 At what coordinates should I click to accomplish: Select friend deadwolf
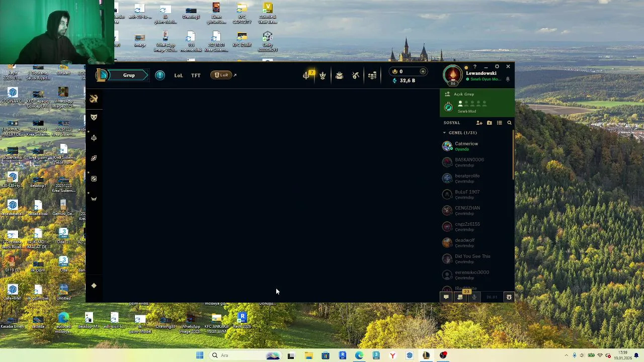click(476, 243)
